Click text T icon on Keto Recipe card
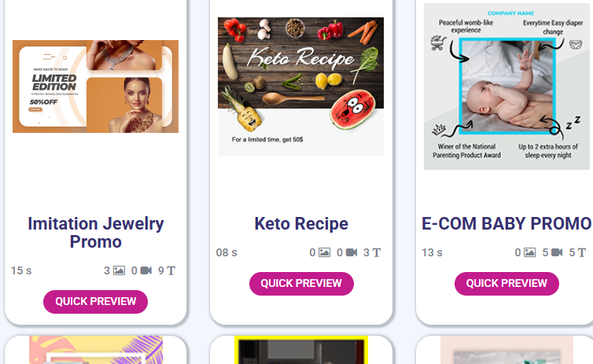 click(376, 252)
